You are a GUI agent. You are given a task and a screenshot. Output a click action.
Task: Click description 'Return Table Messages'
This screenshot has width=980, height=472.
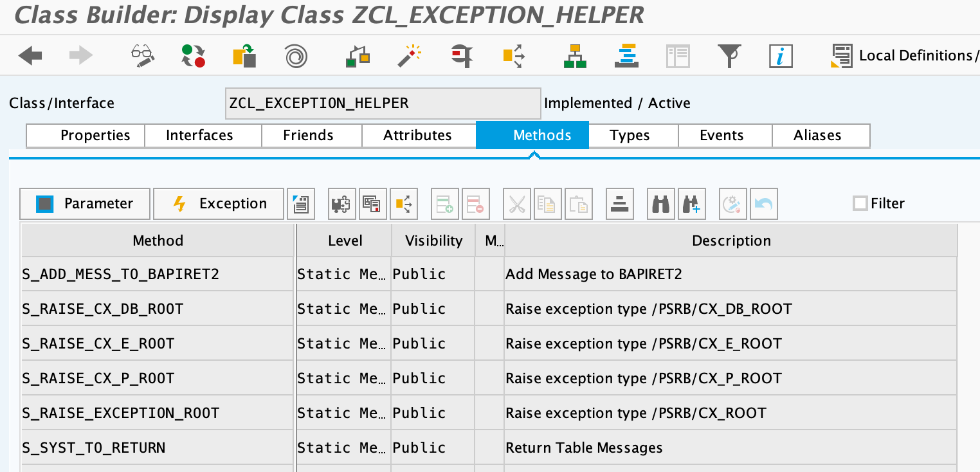(x=584, y=448)
